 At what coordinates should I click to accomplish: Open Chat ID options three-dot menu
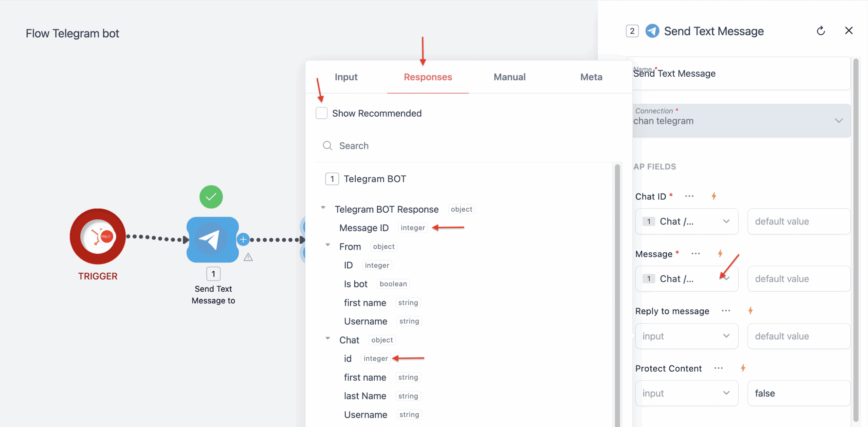[x=689, y=196]
